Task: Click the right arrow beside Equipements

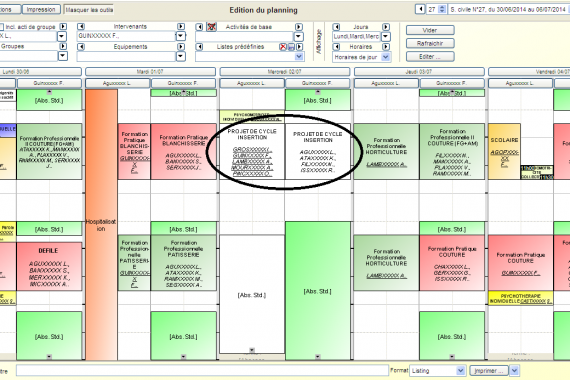Action: click(181, 47)
